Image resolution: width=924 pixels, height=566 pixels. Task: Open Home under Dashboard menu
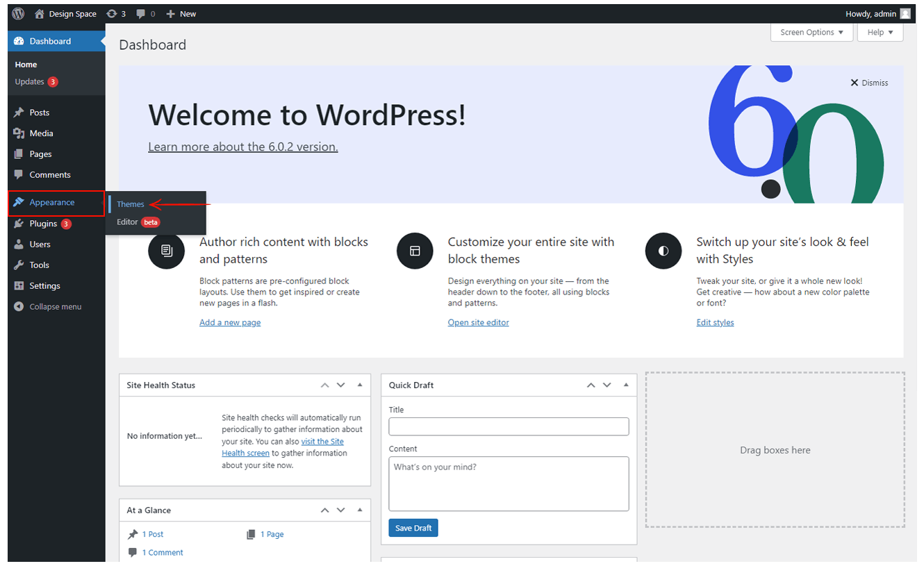click(26, 65)
